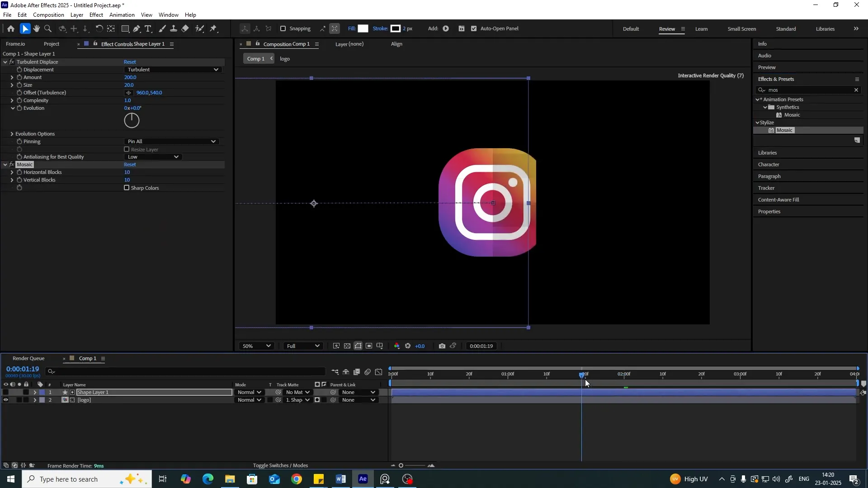This screenshot has width=868, height=488.
Task: Open Pinning dropdown Pin All
Action: pyautogui.click(x=171, y=141)
